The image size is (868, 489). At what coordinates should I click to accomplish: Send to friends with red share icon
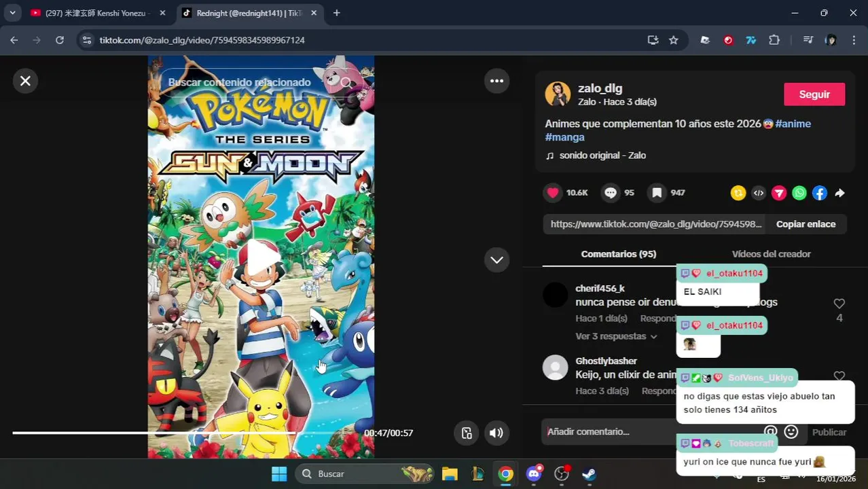coord(779,193)
